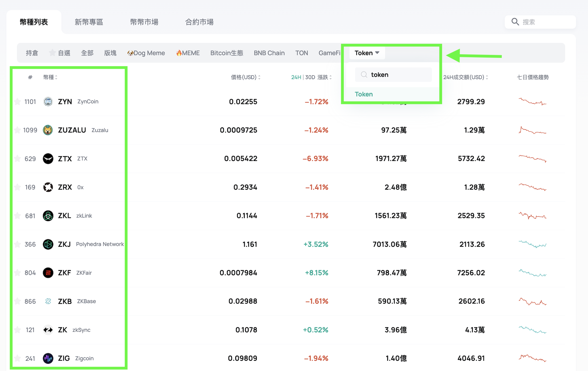The width and height of the screenshot is (588, 371).
Task: Choose the Token option in dropdown list
Action: (x=364, y=94)
